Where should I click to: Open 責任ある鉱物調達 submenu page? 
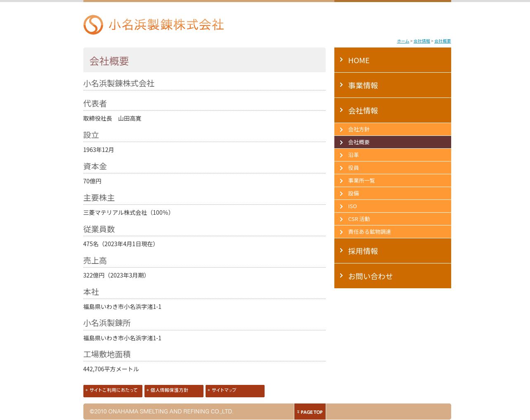pyautogui.click(x=393, y=232)
